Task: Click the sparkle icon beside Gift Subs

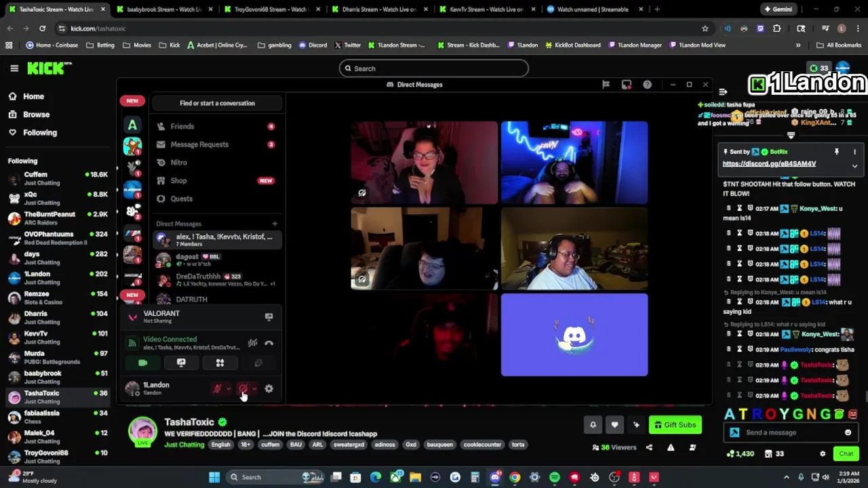Action: coord(636,425)
